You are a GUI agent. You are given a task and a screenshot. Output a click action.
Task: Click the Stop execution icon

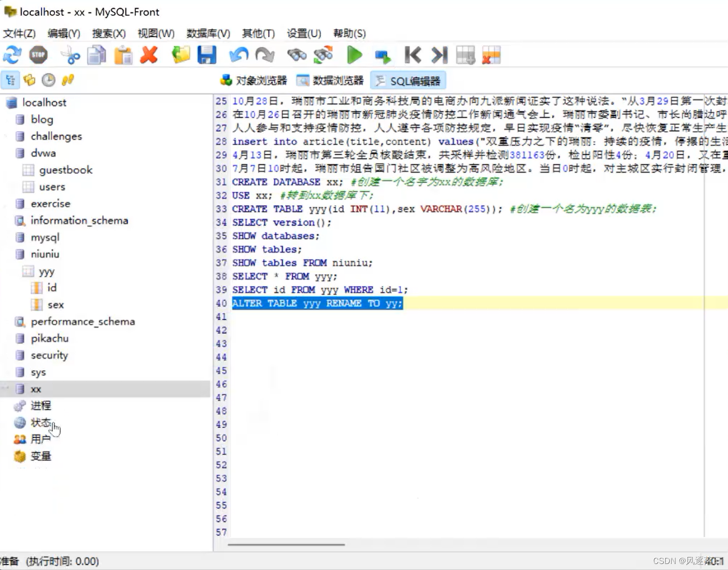coord(39,55)
